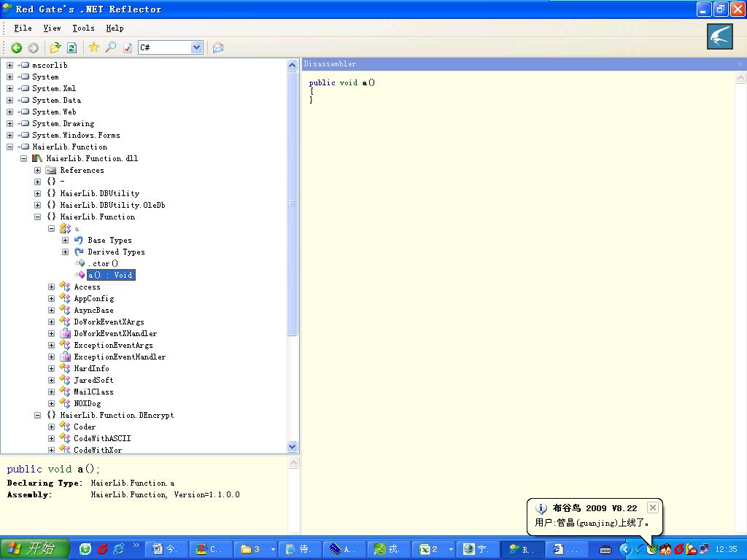Screen dimensions: 747x560
Task: Collapse the HaierLib.Function.DEncrypt namespace
Action: 38,415
